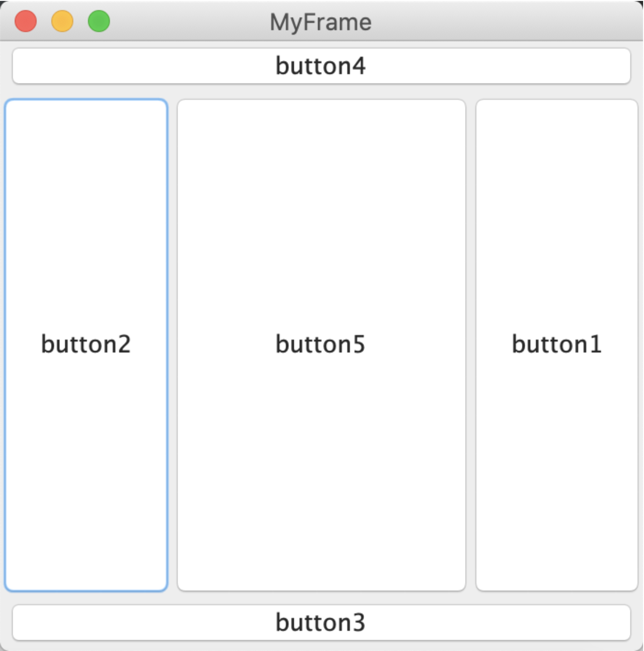Click the red traffic-light circle
Screen dimensions: 644x651
point(26,22)
